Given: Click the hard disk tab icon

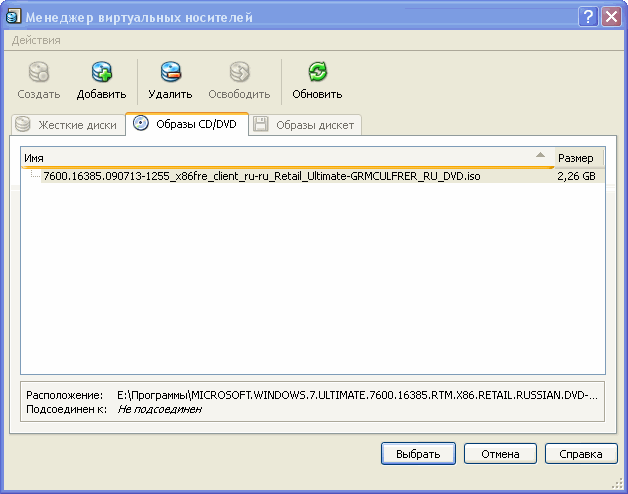Looking at the screenshot, I should pos(23,125).
